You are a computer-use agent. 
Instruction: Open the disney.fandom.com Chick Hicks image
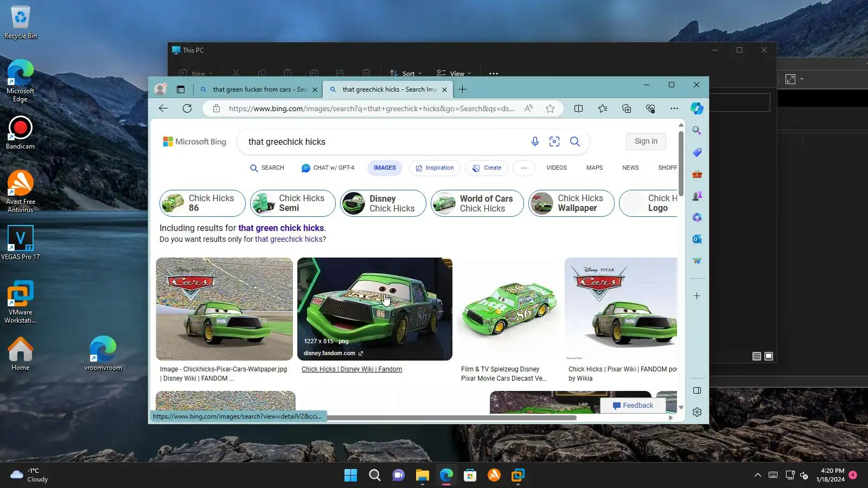tap(375, 309)
